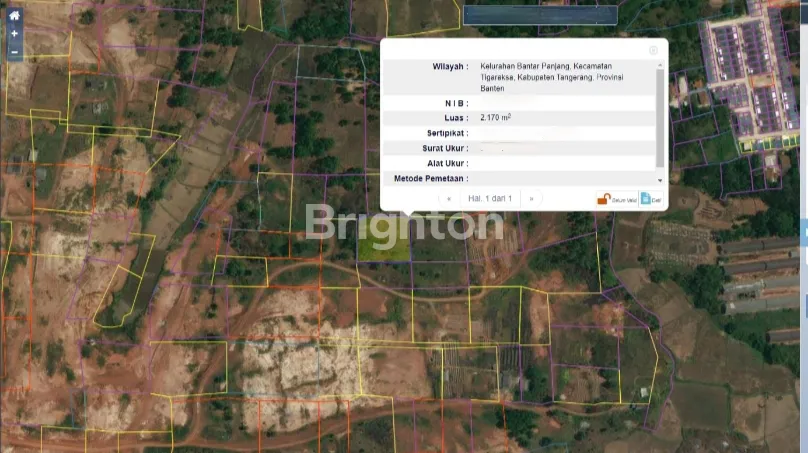Click the 'Hal. 1 dari 1' page indicator
This screenshot has height=453, width=808.
490,199
